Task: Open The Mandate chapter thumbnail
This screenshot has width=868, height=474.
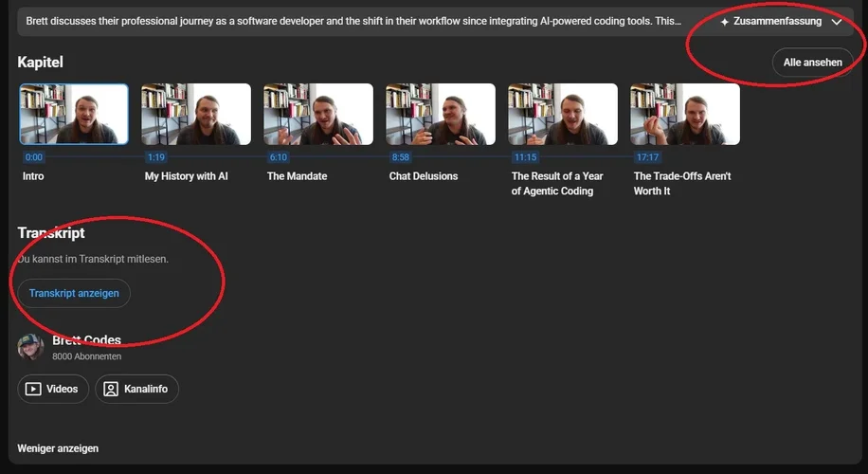Action: click(318, 114)
